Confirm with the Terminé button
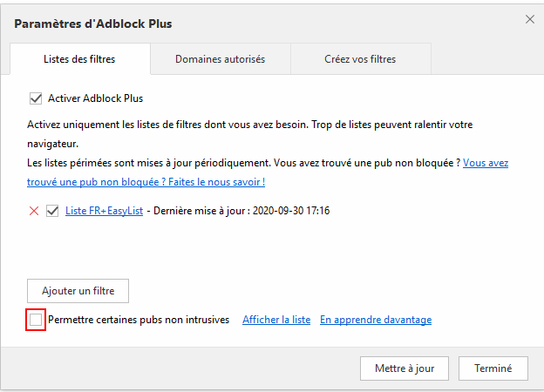 pos(493,368)
